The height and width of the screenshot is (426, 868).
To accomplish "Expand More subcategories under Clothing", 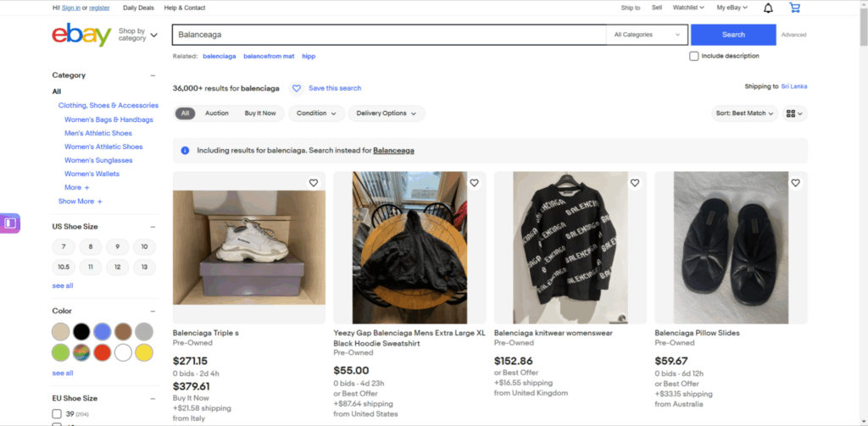I will click(77, 187).
